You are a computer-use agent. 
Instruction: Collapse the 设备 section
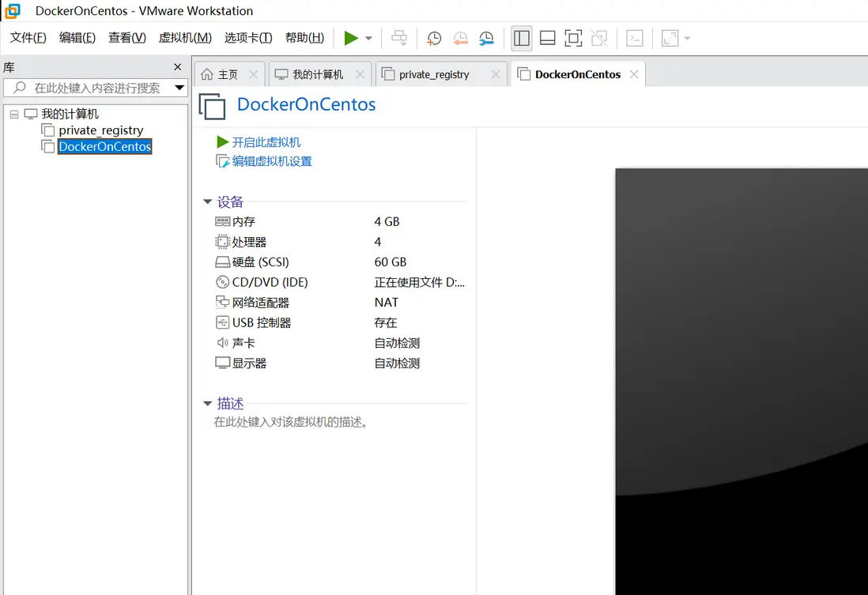click(208, 201)
